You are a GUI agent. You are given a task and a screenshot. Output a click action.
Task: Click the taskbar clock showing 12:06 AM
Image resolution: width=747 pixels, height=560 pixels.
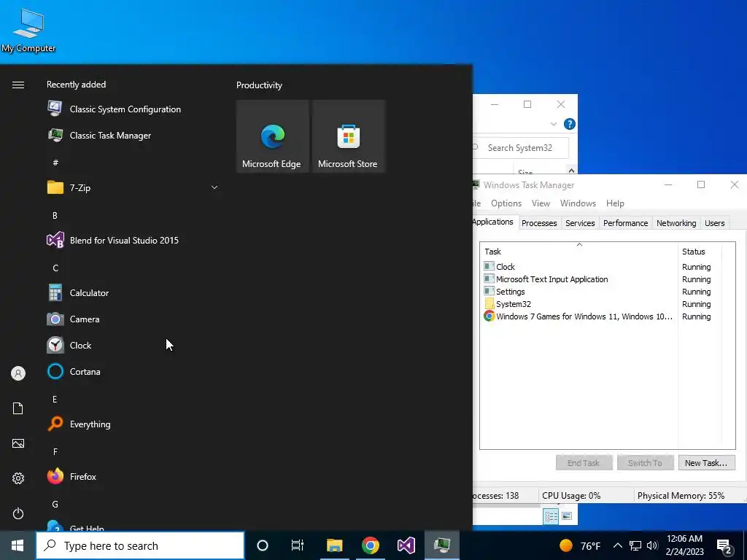(684, 545)
